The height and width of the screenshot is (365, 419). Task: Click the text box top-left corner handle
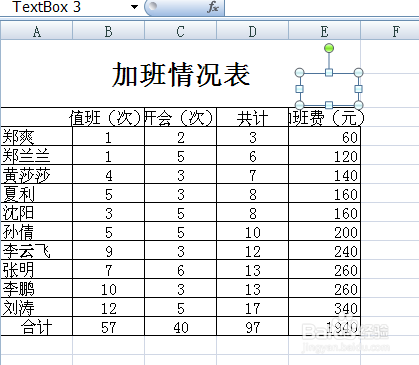(x=300, y=72)
